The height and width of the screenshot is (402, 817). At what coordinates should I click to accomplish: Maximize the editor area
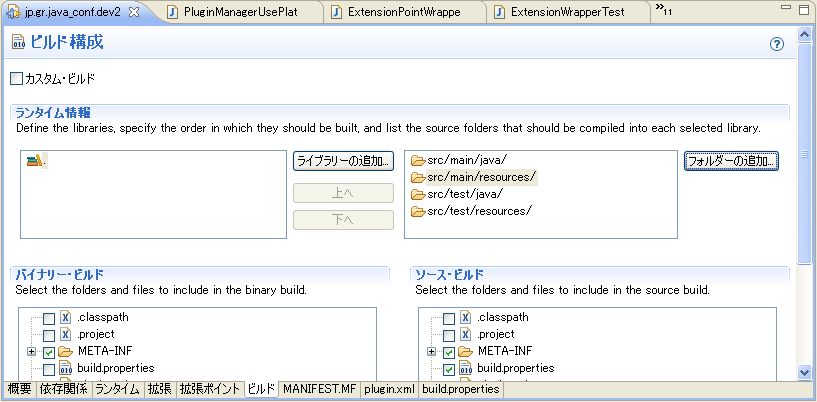(804, 9)
